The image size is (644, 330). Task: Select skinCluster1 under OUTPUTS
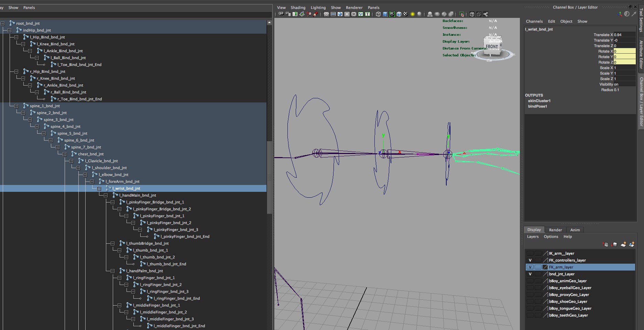(539, 101)
